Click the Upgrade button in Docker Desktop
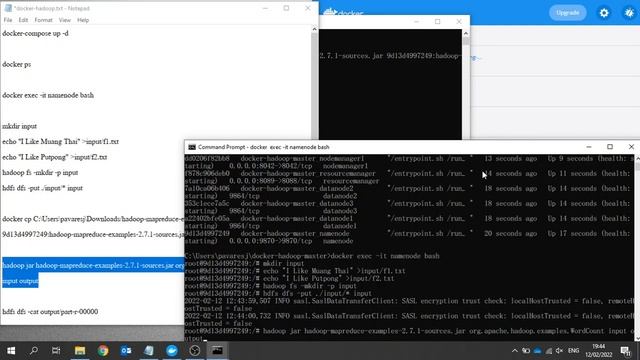640x360 pixels. coord(568,13)
